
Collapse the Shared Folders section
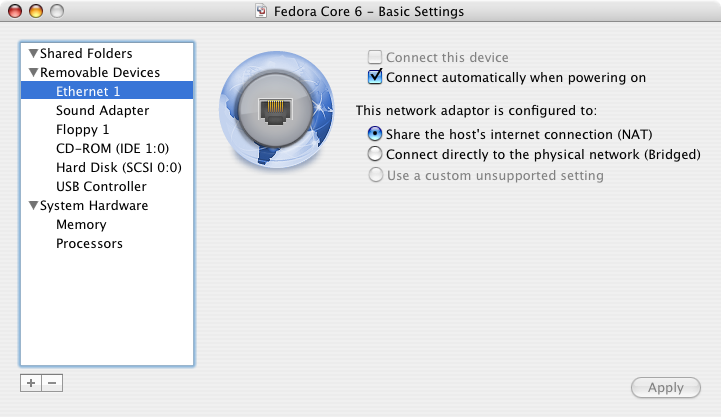34,54
